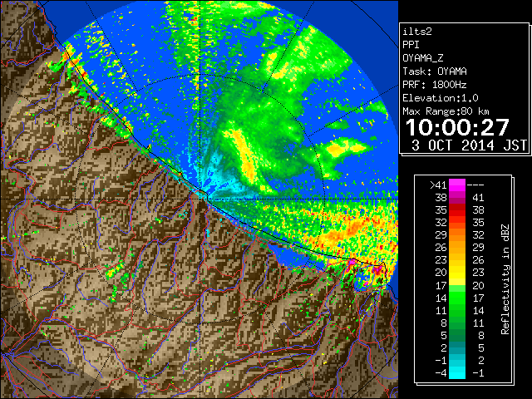Image resolution: width=532 pixels, height=399 pixels.
Task: Select the 'PRF: 1800Hz' text
Action: pyautogui.click(x=435, y=85)
